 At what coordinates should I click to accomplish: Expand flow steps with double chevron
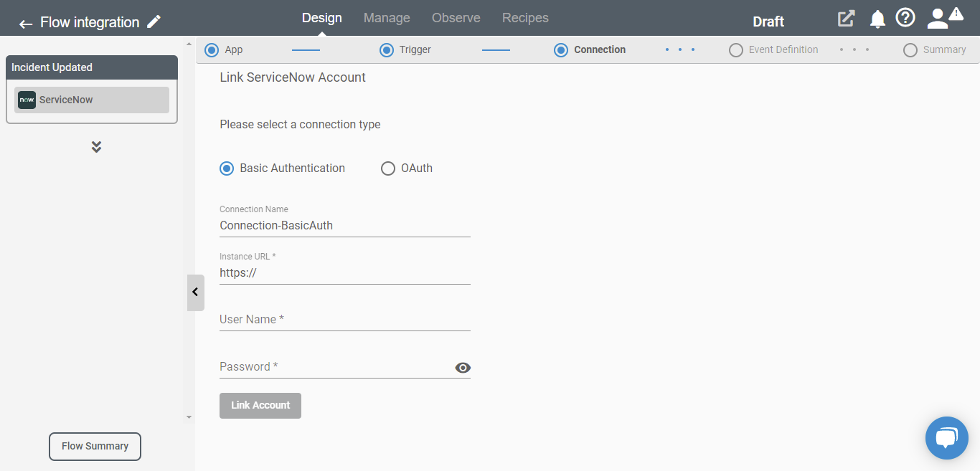tap(96, 147)
